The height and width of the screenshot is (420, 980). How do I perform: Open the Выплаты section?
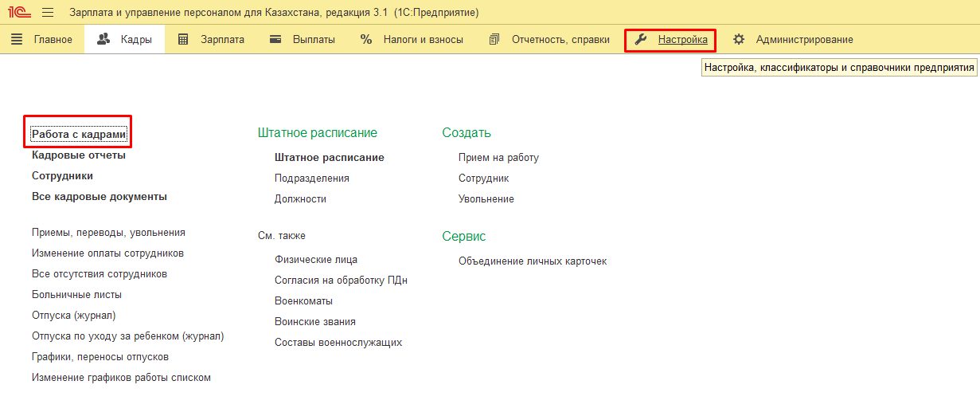(303, 39)
